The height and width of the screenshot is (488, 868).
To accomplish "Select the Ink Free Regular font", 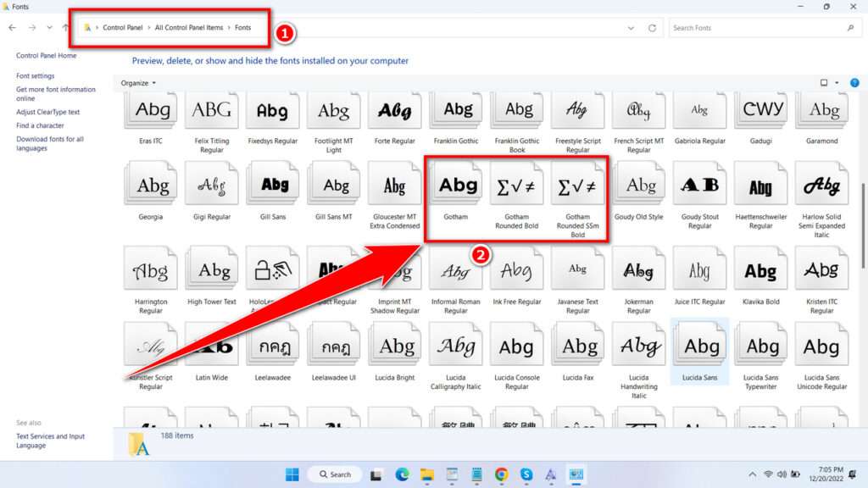I will pos(516,275).
